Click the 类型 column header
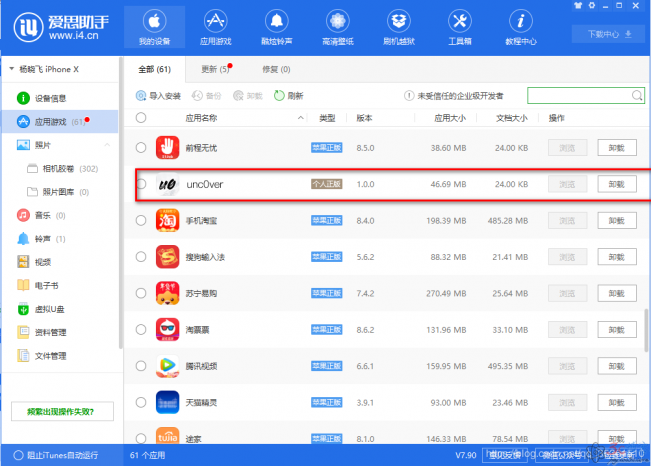 coord(327,118)
